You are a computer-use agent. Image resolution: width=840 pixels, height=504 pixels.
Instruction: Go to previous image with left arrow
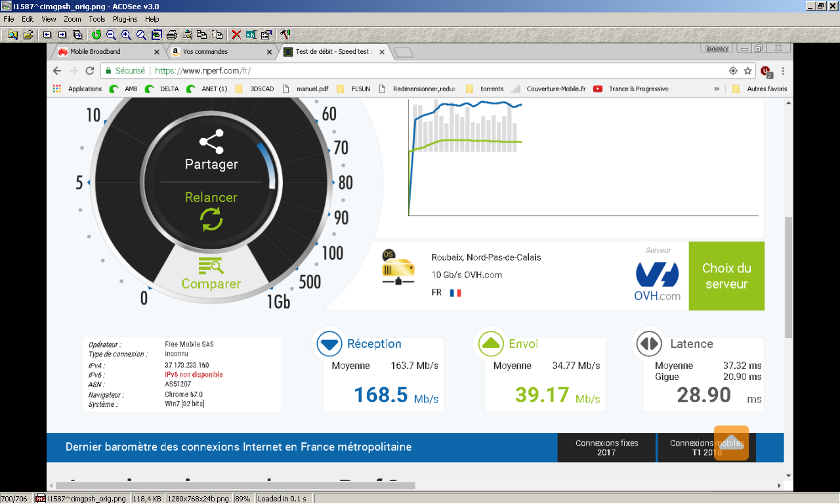click(x=47, y=35)
